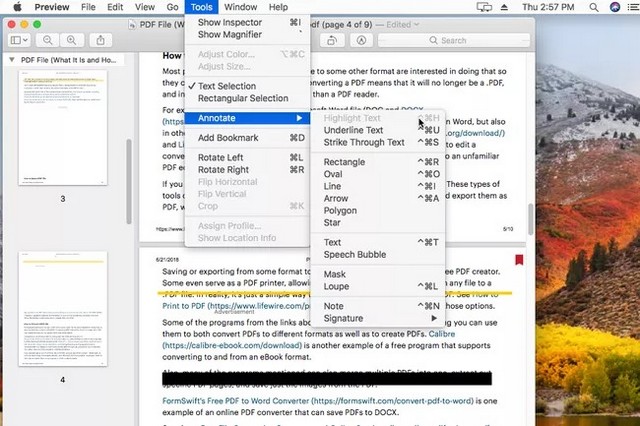Click the document vertical scrollbar
Viewport: 640px width, 426px height.
tap(531, 220)
